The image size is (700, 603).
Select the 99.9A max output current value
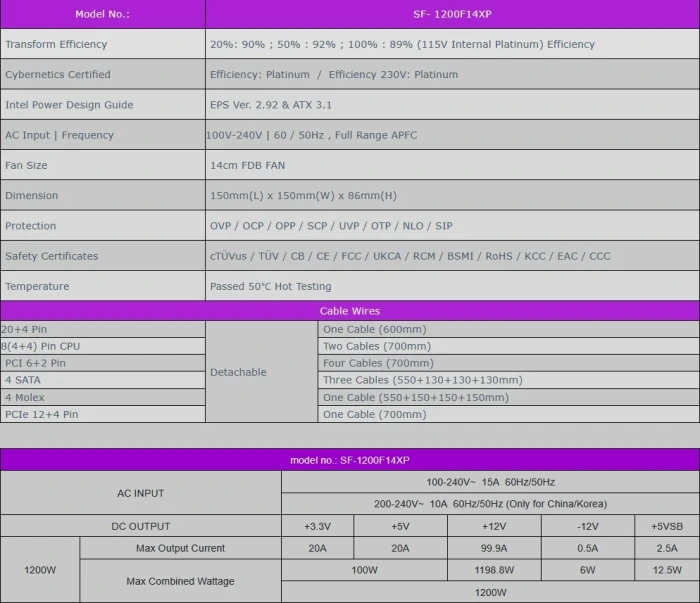point(496,548)
